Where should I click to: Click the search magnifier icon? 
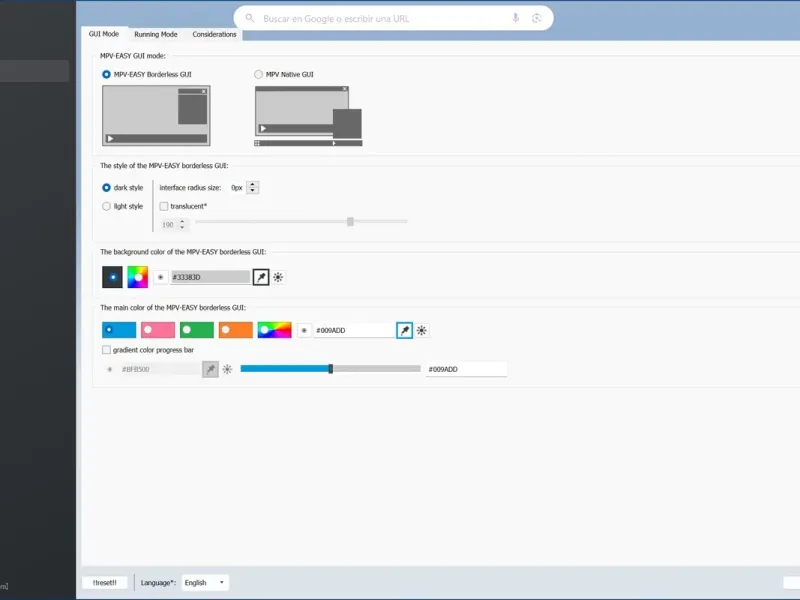(249, 18)
